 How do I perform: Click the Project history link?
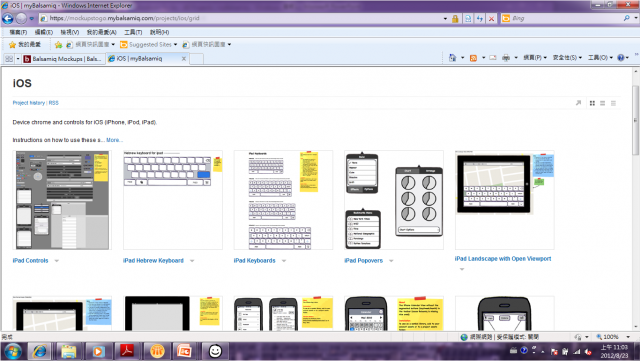[29, 103]
